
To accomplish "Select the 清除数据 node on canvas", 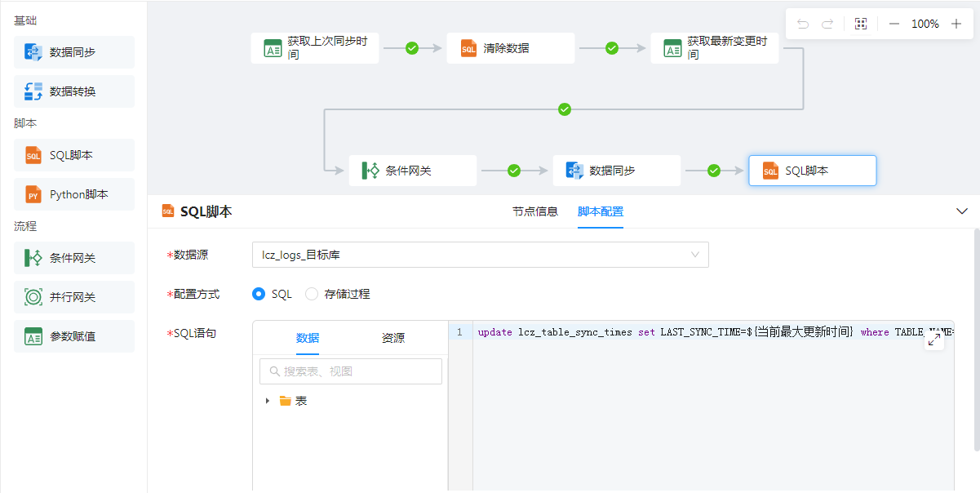I will (510, 48).
